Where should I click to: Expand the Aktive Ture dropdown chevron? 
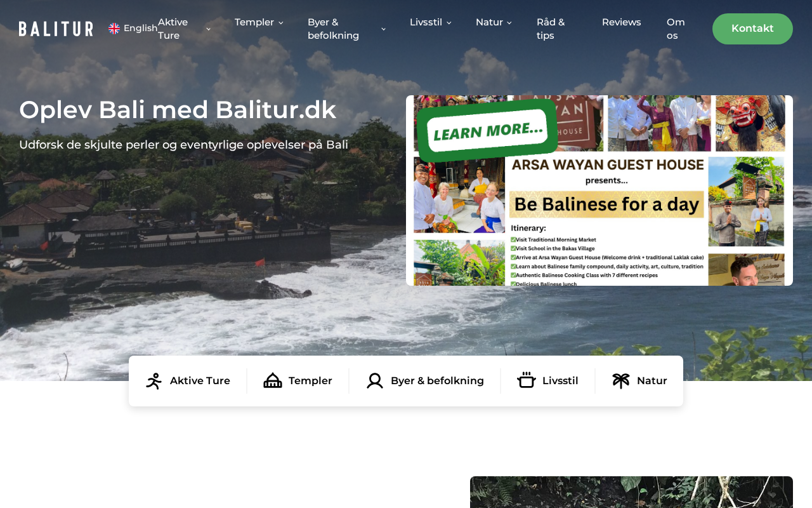[x=208, y=29]
